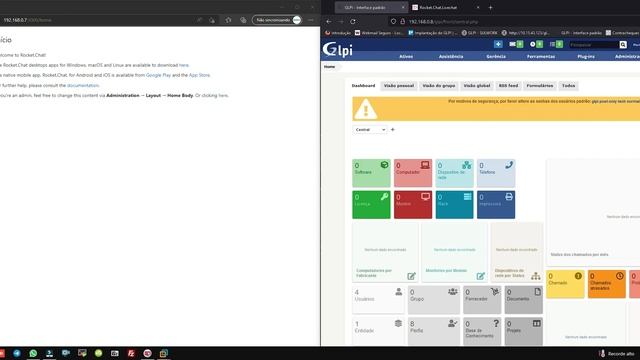The image size is (640, 360).
Task: Open the Documento card
Action: [524, 300]
